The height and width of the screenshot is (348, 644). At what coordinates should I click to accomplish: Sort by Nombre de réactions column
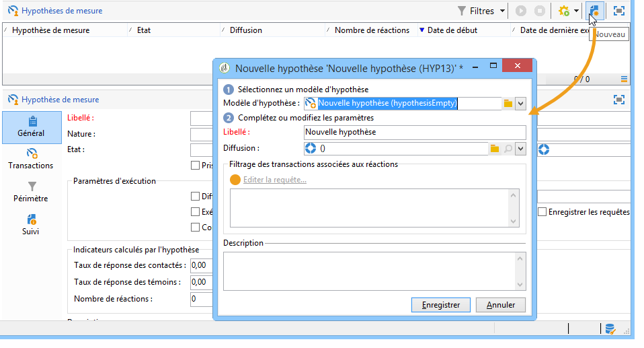pyautogui.click(x=372, y=30)
